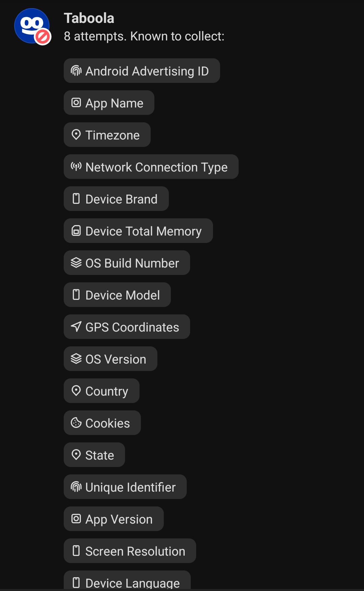The width and height of the screenshot is (364, 591).
Task: Select the State chip
Action: (94, 455)
